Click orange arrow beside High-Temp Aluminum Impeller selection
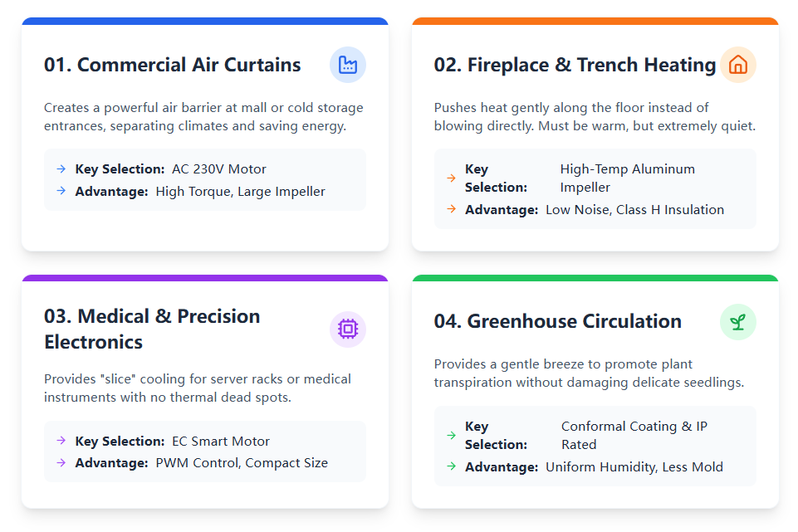Screen dimensions: 798x532 tap(451, 178)
